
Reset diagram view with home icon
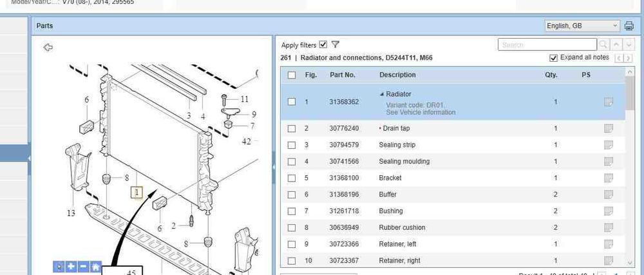tap(95, 267)
